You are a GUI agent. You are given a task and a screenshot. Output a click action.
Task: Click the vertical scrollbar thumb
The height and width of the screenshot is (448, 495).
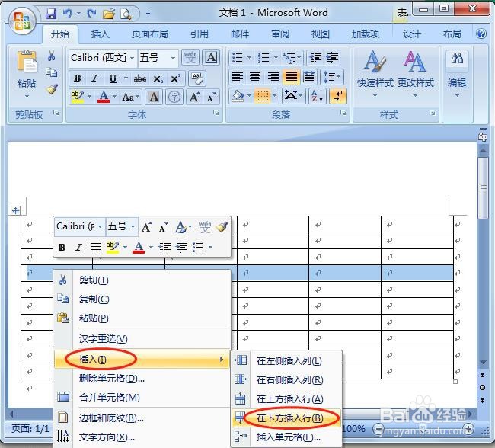pyautogui.click(x=483, y=188)
